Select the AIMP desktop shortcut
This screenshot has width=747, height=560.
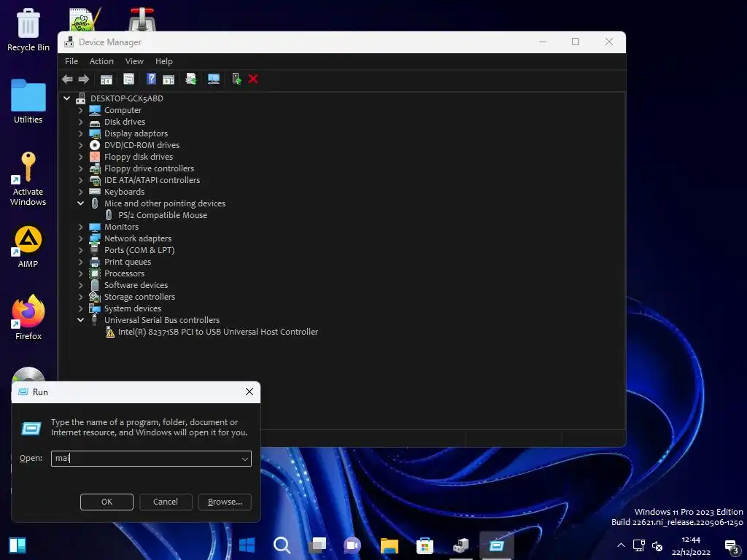click(x=28, y=246)
